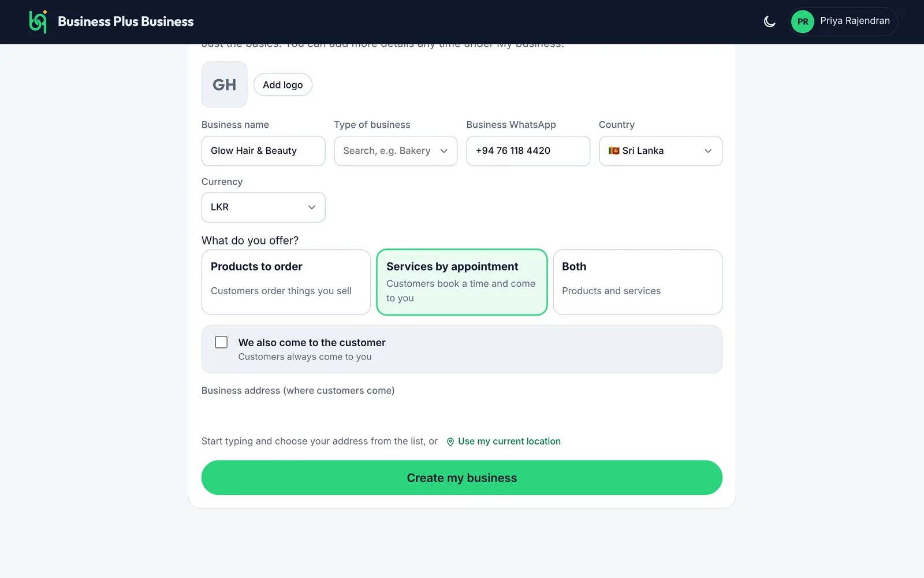Viewport: 924px width, 578px height.
Task: Select the Products to order option
Action: click(x=286, y=282)
